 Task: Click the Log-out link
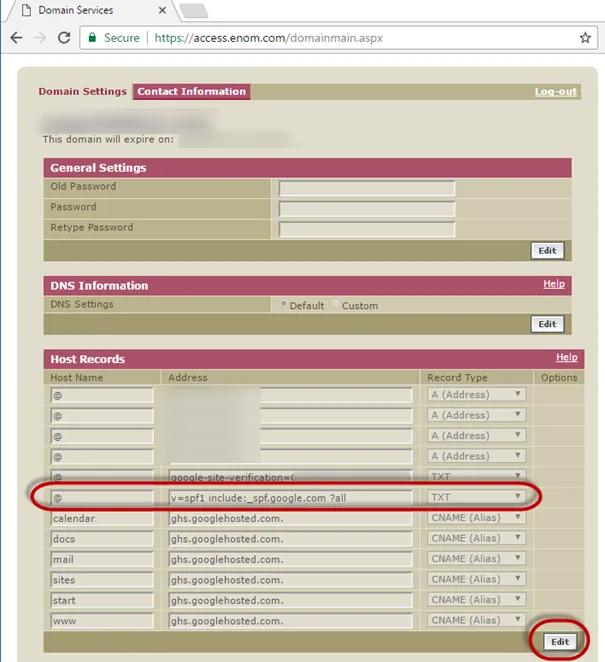555,92
